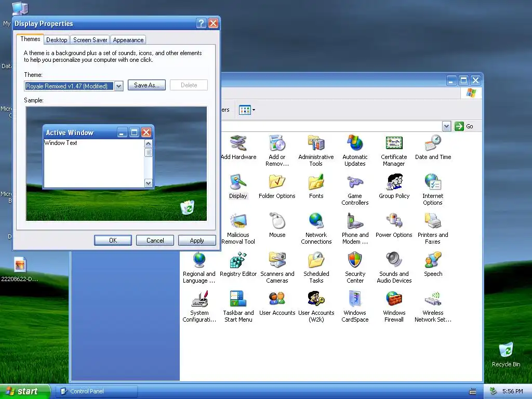Image resolution: width=532 pixels, height=399 pixels.
Task: Click the system tray icon beside the clock
Action: pyautogui.click(x=494, y=391)
